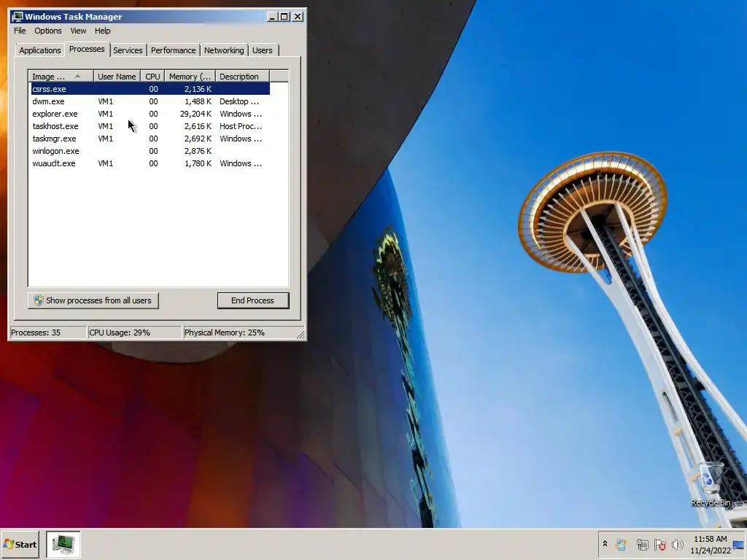The height and width of the screenshot is (560, 747).
Task: Click Show processes from all users
Action: [93, 300]
